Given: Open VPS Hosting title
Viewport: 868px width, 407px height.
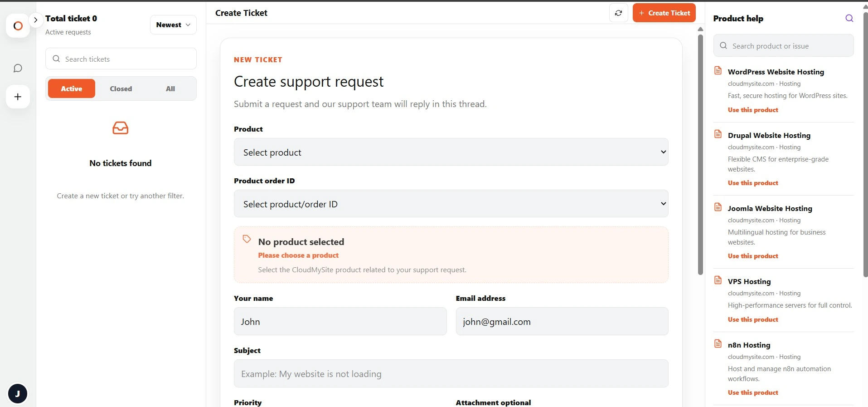Looking at the screenshot, I should [x=749, y=281].
